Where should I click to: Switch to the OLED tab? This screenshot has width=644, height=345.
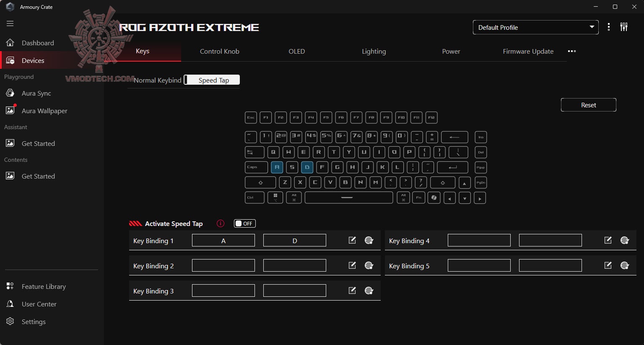[x=297, y=51]
